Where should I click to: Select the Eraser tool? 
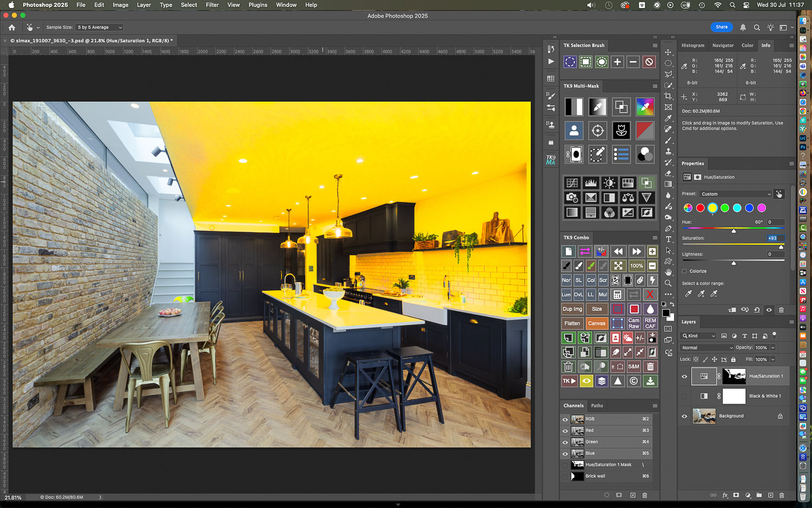coord(669,173)
